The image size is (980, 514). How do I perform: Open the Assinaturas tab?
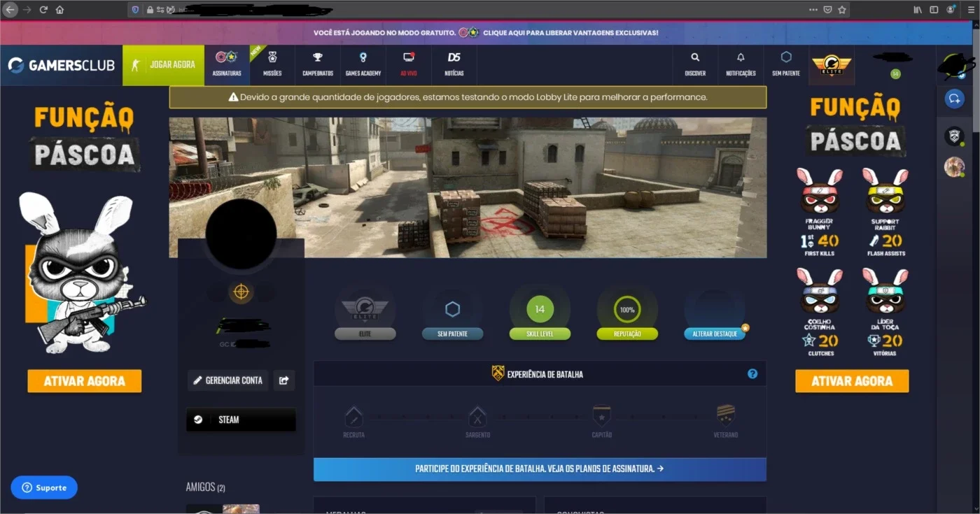point(227,65)
